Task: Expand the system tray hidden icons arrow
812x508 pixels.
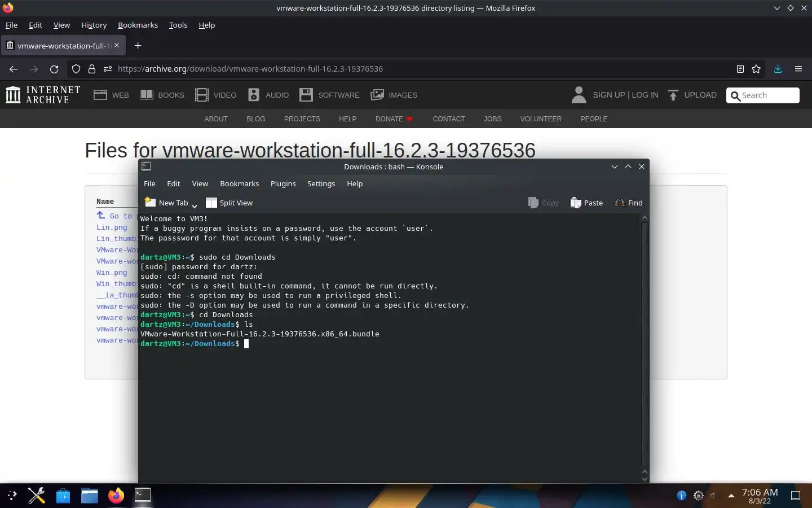Action: coord(731,496)
